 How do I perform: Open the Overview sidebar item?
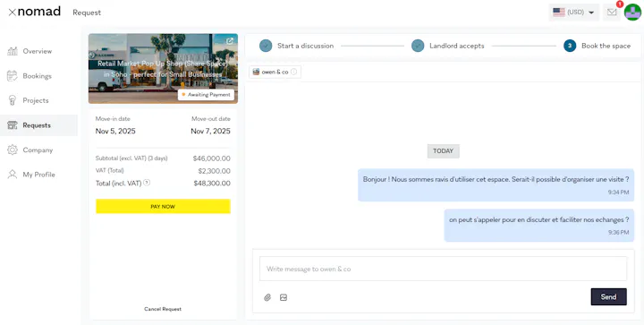coord(38,51)
